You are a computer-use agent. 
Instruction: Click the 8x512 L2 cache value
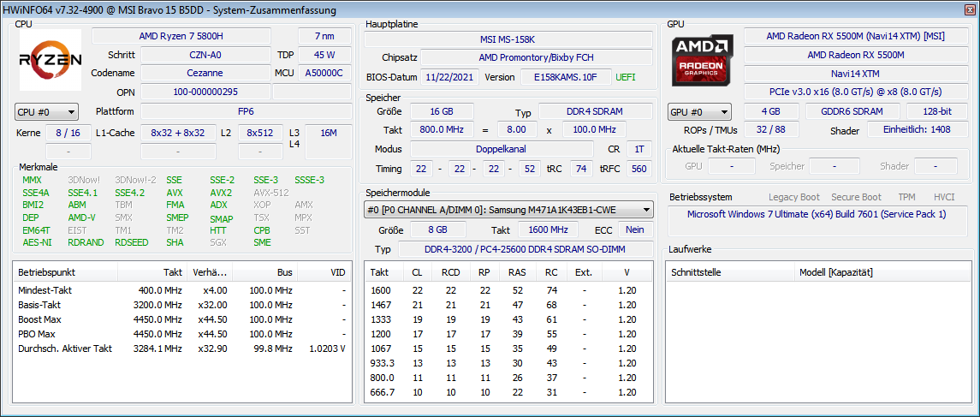tap(261, 134)
